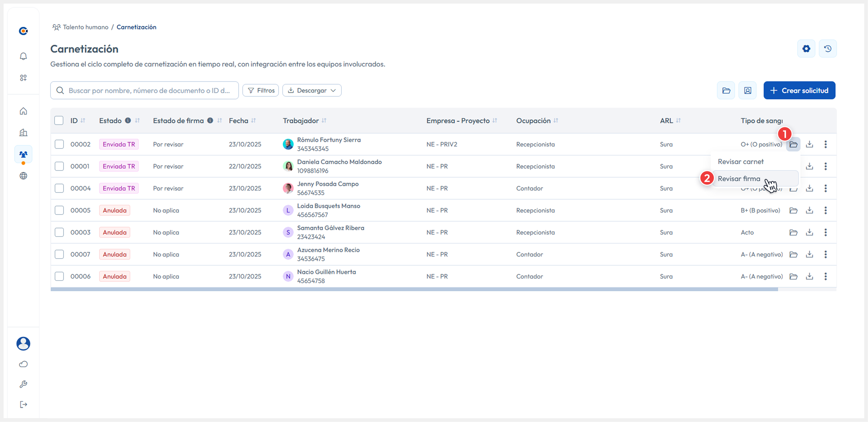Viewport: 868px width, 422px height.
Task: Click the logout icon in sidebar
Action: [x=23, y=404]
